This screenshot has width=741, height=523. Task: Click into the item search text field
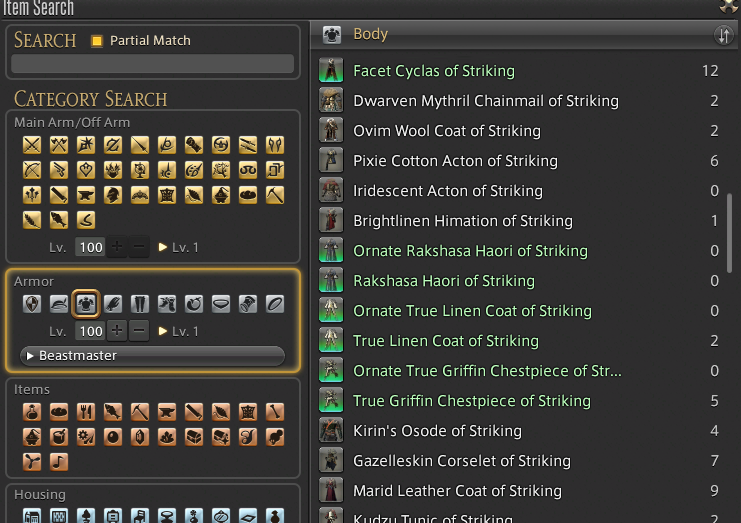[x=152, y=64]
